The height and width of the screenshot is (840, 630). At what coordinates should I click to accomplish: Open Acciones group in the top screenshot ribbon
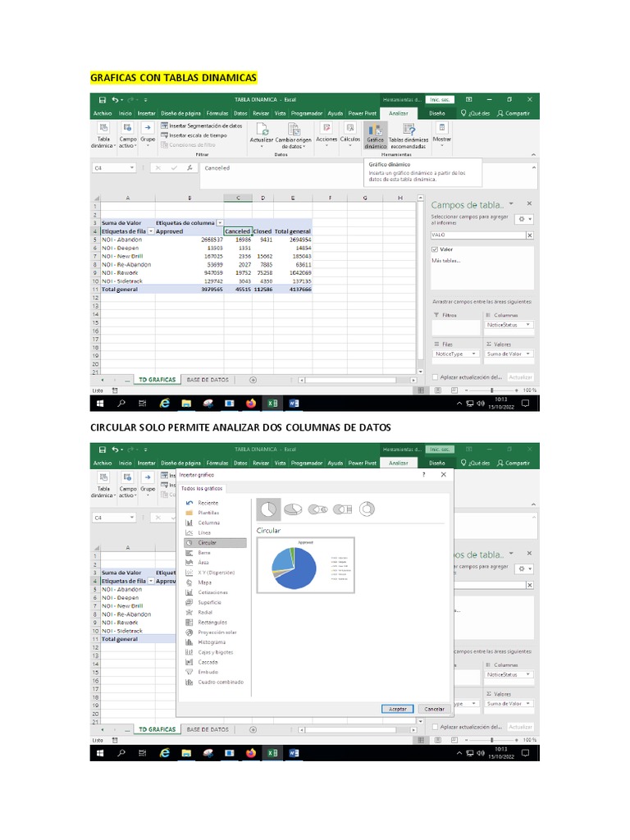point(326,134)
